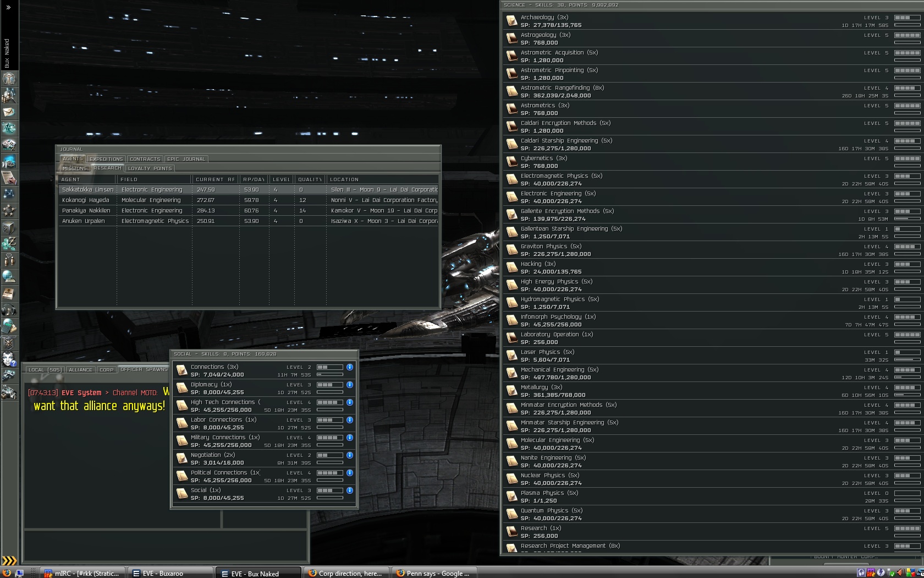This screenshot has height=578, width=924.
Task: Sort agents by the Agent column header
Action: coord(87,179)
